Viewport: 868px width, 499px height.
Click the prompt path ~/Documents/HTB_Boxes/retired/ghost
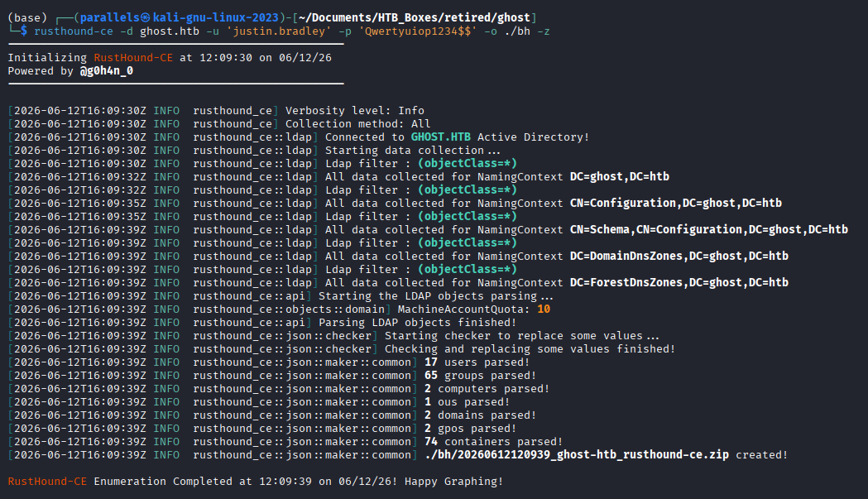pos(414,17)
